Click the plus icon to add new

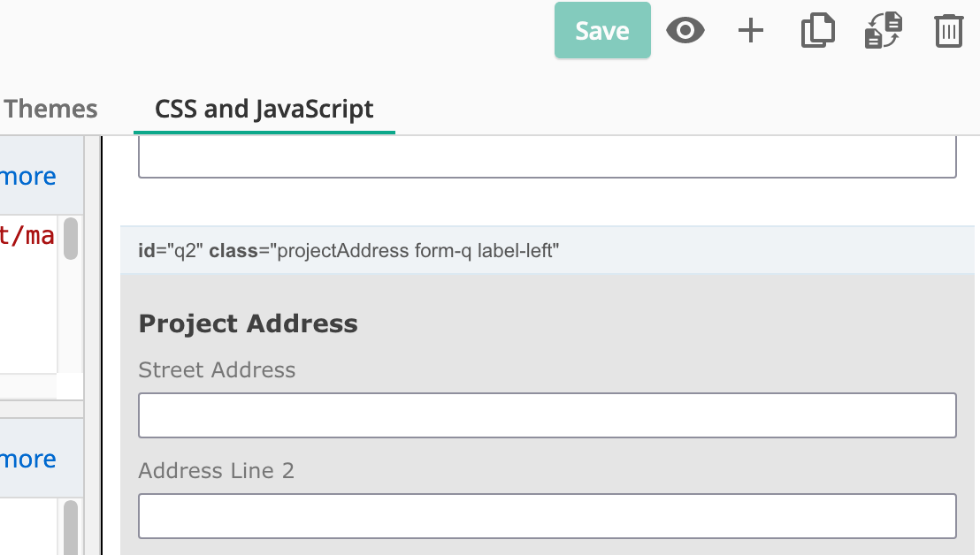[750, 31]
